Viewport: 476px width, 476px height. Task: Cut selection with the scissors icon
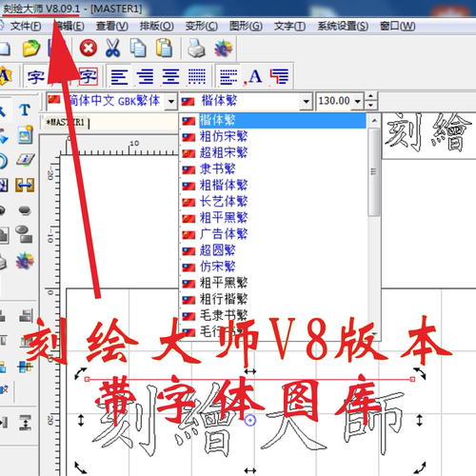point(112,49)
